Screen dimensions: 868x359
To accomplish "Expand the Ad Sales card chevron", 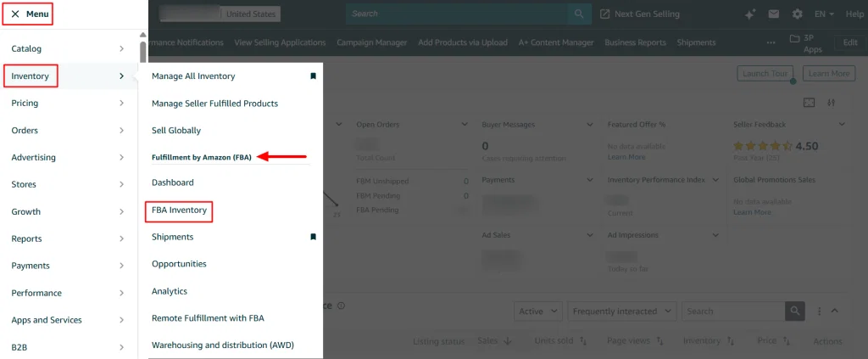I will (590, 235).
